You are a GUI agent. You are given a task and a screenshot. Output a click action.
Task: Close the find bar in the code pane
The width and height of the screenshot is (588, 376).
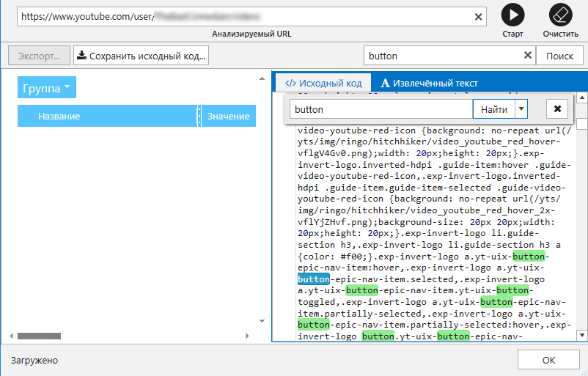point(557,109)
